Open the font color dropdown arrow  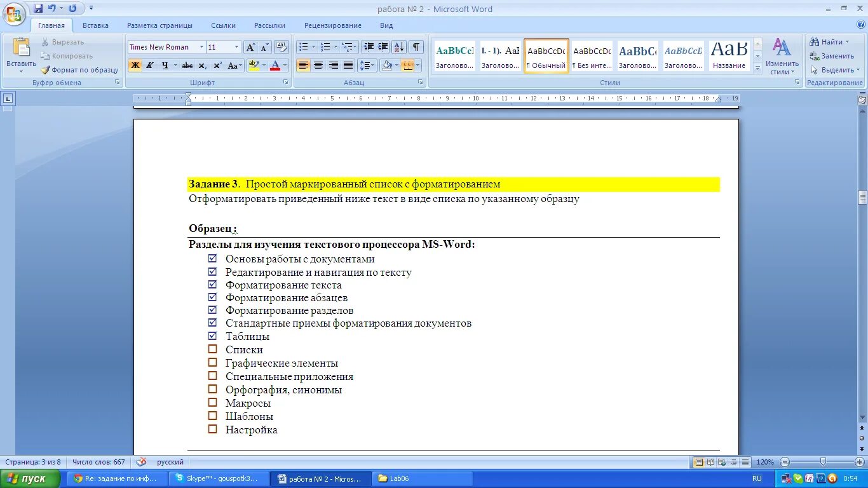click(x=285, y=65)
